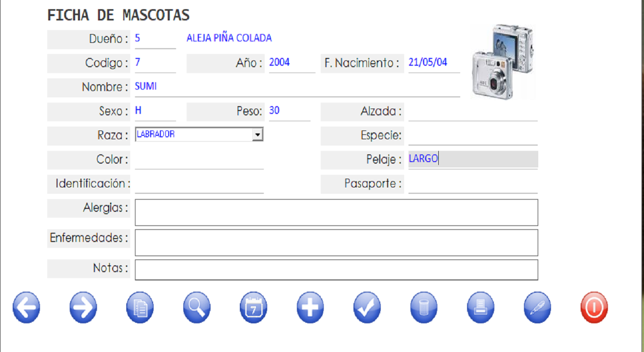Exit form with red power button
Image resolution: width=644 pixels, height=352 pixels.
(x=594, y=308)
